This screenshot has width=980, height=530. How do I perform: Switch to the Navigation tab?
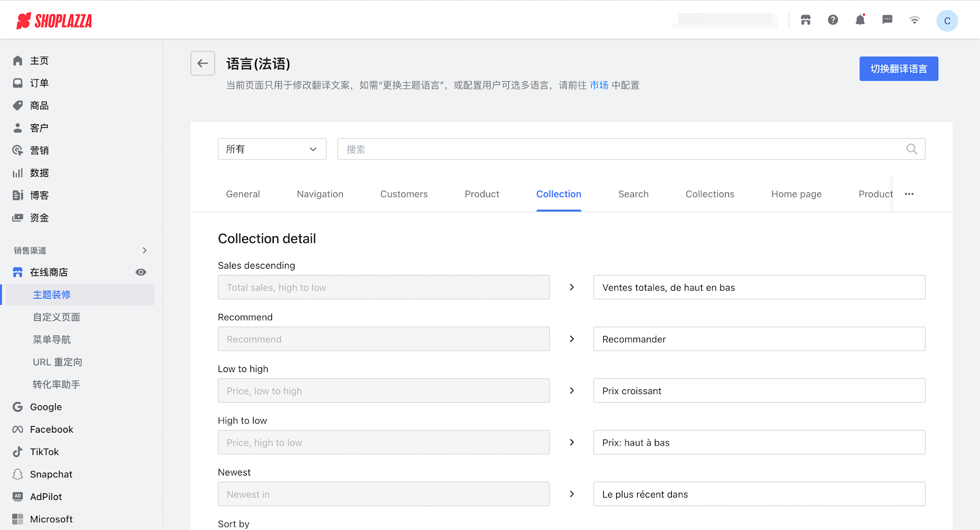coord(320,194)
